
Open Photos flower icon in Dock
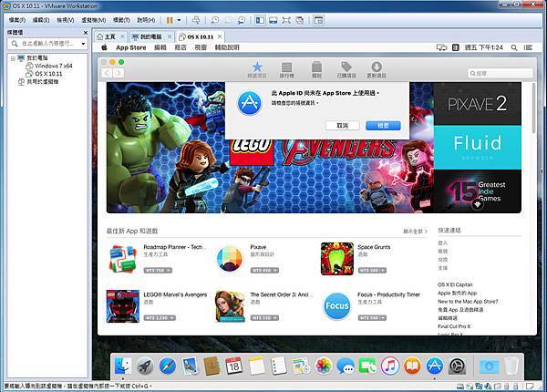pos(324,366)
